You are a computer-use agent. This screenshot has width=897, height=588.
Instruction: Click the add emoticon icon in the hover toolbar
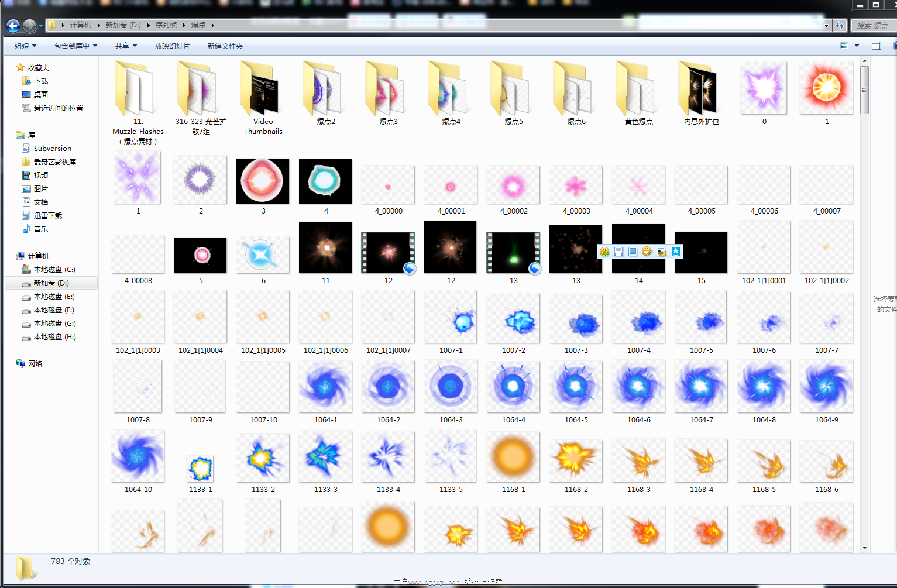[x=604, y=252]
